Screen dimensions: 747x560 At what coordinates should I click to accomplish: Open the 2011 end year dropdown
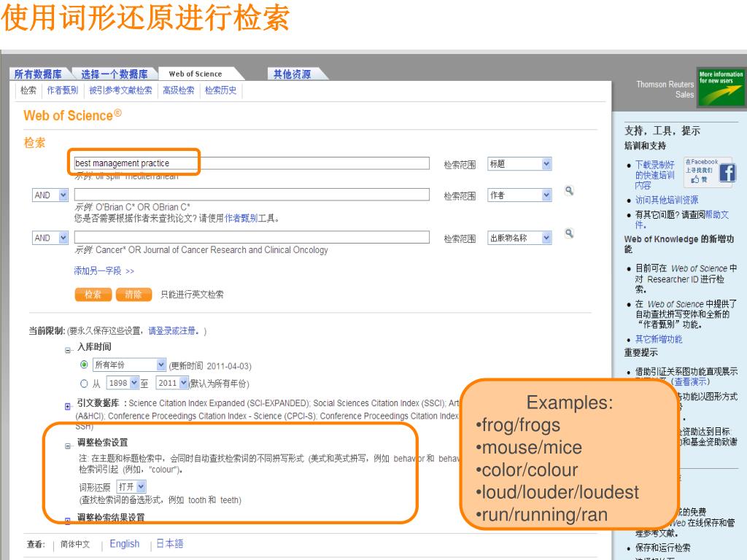click(x=172, y=383)
